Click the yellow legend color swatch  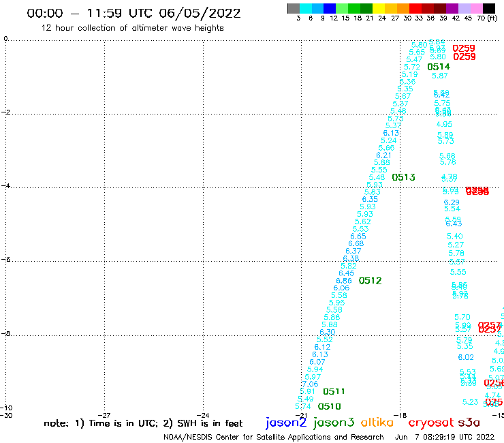[x=379, y=8]
